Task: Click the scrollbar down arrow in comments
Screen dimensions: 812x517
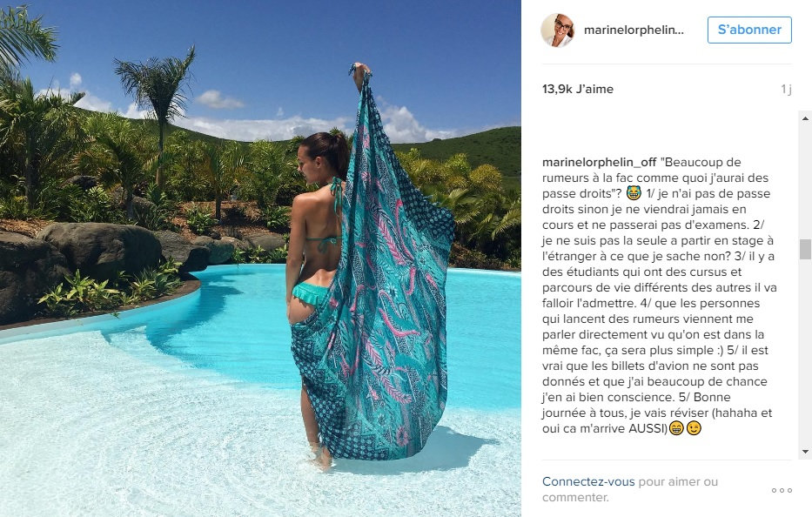Action: point(805,452)
